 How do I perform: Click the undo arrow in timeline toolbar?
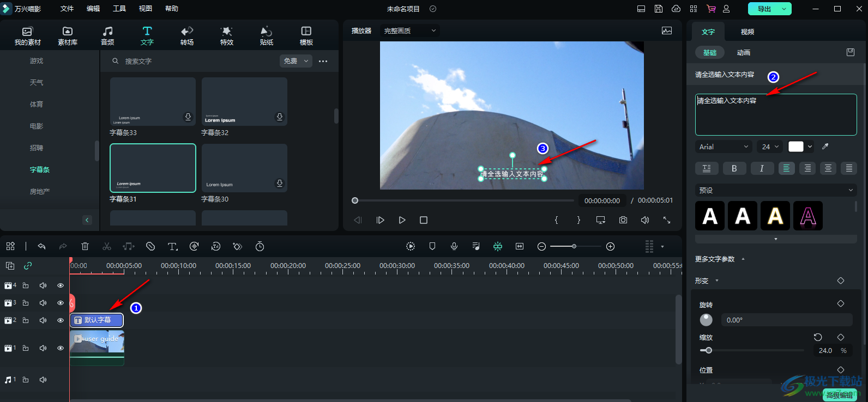coord(41,247)
